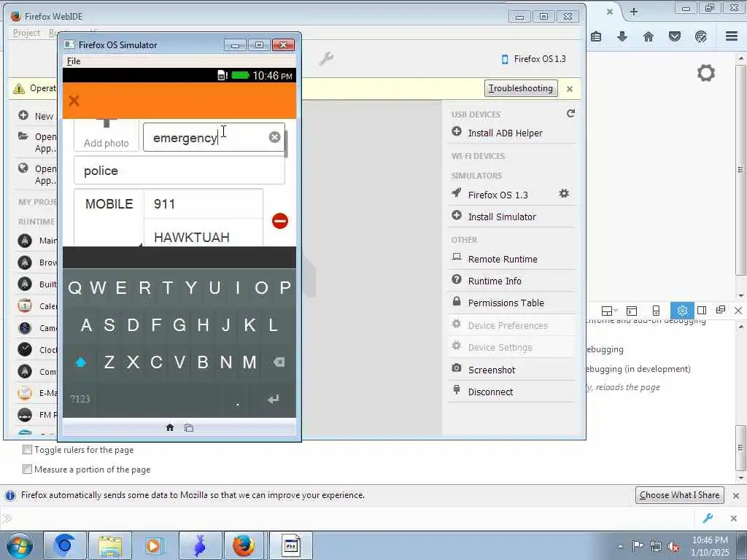This screenshot has height=560, width=747.
Task: Open simulator card view icon
Action: pos(189,427)
